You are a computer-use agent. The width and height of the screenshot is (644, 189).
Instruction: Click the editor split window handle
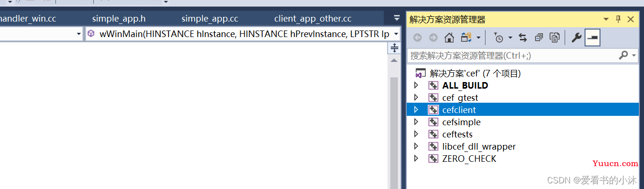pos(394,48)
